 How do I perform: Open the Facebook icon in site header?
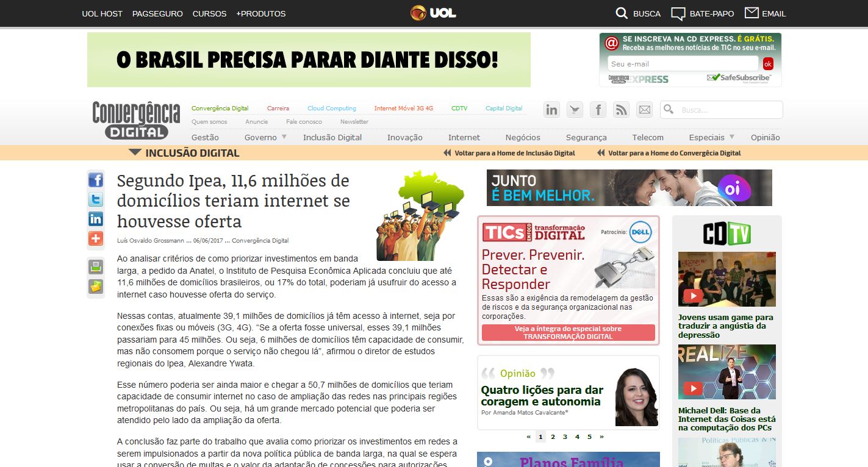point(598,110)
